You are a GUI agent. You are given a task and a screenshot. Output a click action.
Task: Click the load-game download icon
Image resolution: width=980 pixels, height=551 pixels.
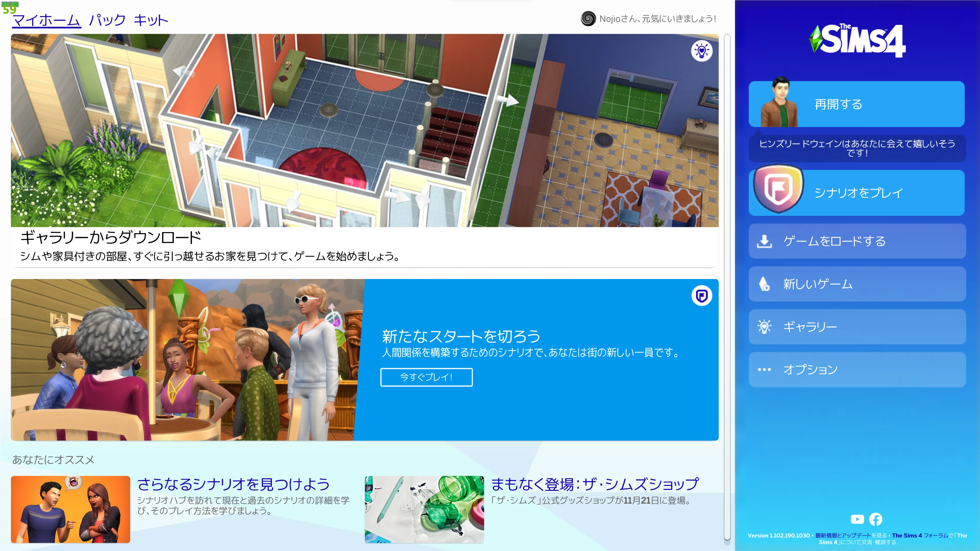764,241
